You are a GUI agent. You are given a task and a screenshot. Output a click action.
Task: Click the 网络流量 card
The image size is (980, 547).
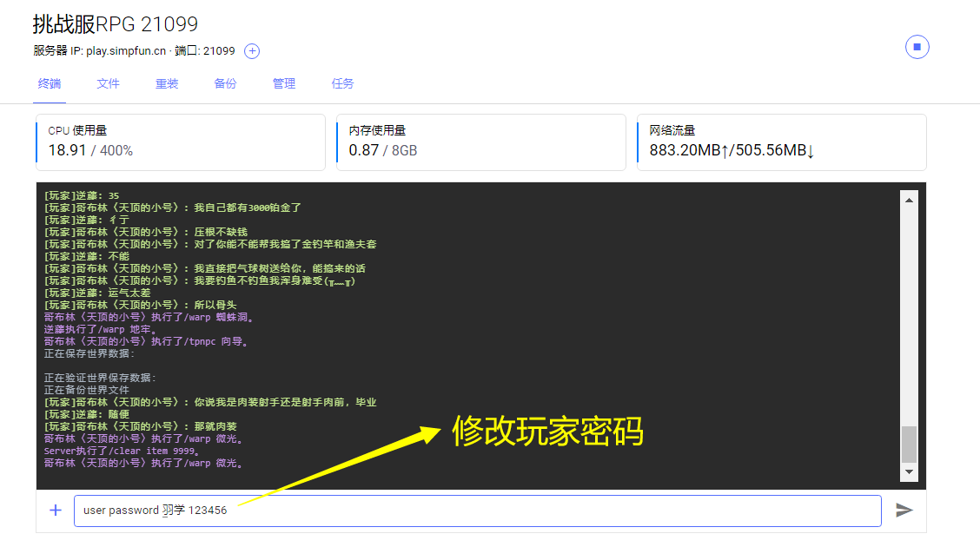point(782,142)
